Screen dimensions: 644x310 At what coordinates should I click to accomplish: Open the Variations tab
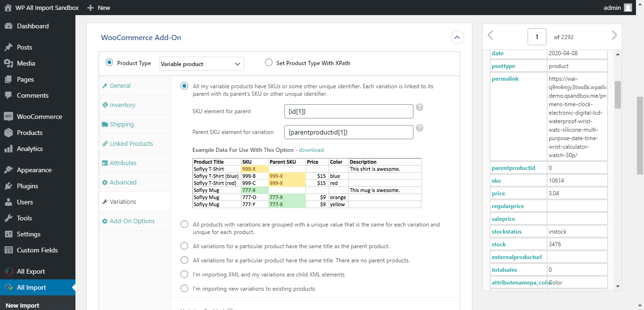coord(135,202)
